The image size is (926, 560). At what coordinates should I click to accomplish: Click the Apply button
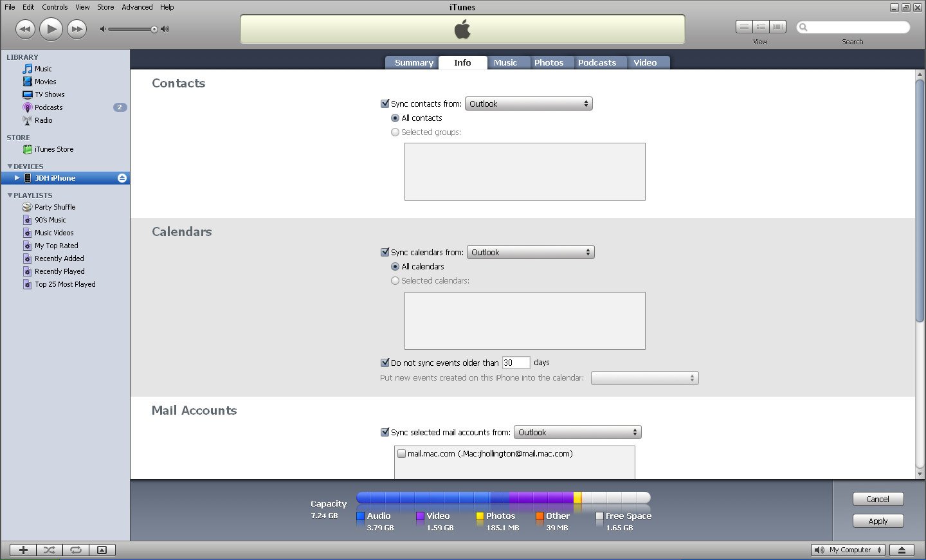pos(878,521)
